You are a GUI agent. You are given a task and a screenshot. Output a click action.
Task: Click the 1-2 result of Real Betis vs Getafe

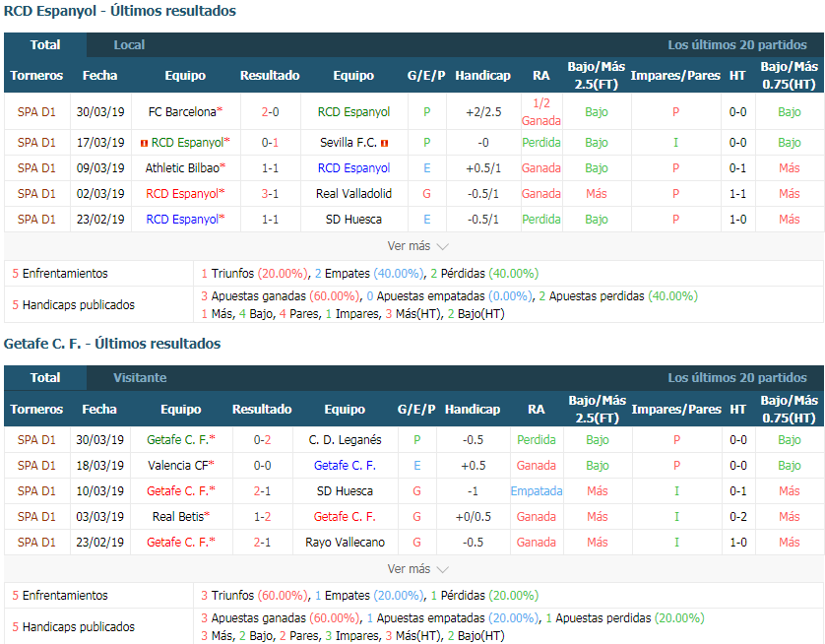(262, 517)
